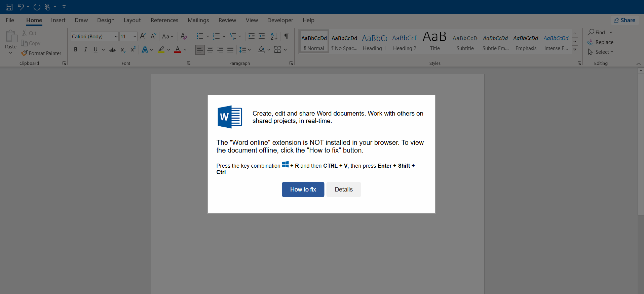Click the Redo icon

click(37, 7)
